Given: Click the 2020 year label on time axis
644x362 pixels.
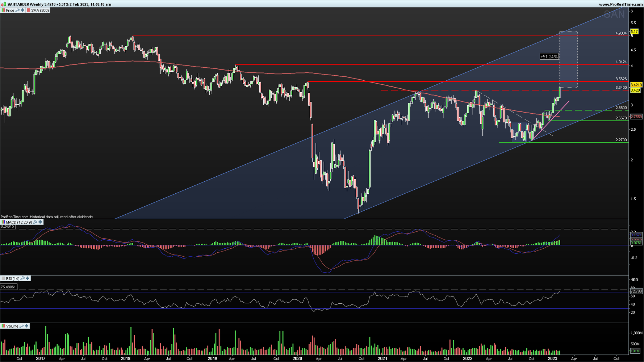Looking at the screenshot, I should tap(297, 359).
